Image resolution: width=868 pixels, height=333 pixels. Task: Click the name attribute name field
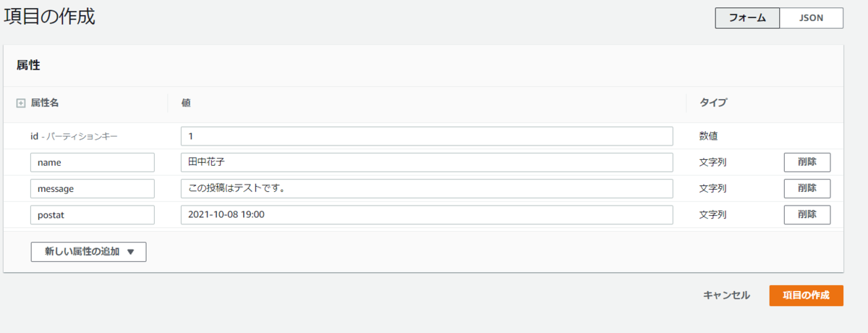pyautogui.click(x=93, y=163)
